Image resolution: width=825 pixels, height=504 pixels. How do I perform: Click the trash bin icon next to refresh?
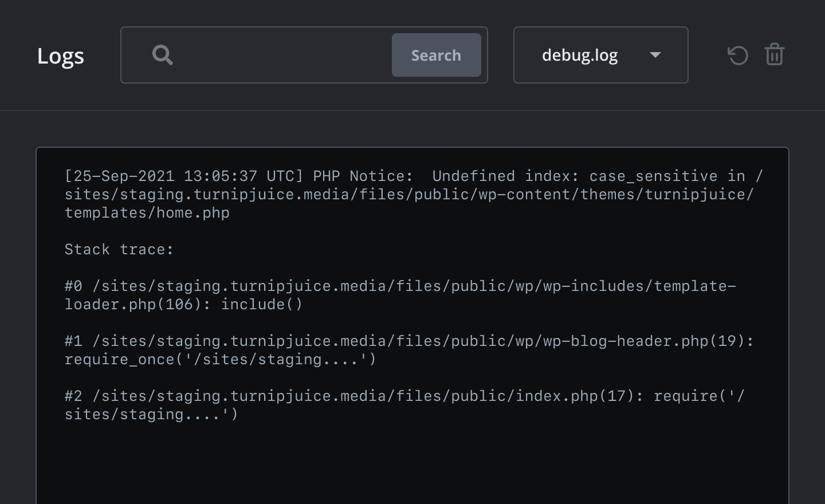click(x=775, y=55)
